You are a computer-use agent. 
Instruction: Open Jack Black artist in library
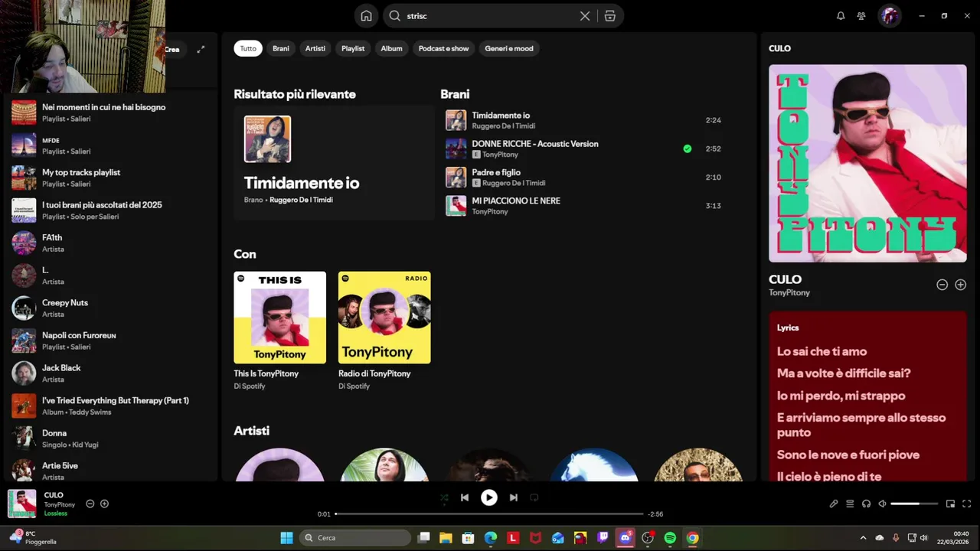click(x=111, y=373)
